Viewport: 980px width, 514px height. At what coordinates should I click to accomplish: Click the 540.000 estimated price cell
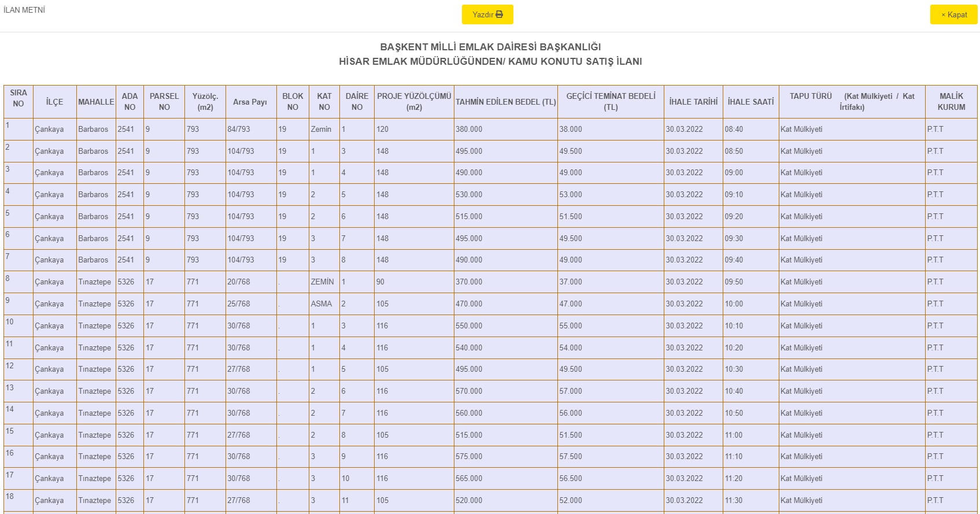(506, 347)
